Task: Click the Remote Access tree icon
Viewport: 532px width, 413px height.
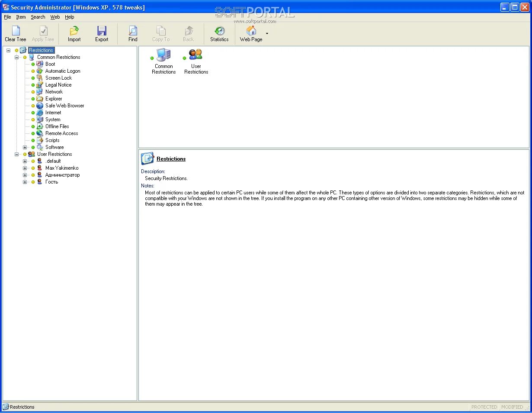Action: point(40,133)
